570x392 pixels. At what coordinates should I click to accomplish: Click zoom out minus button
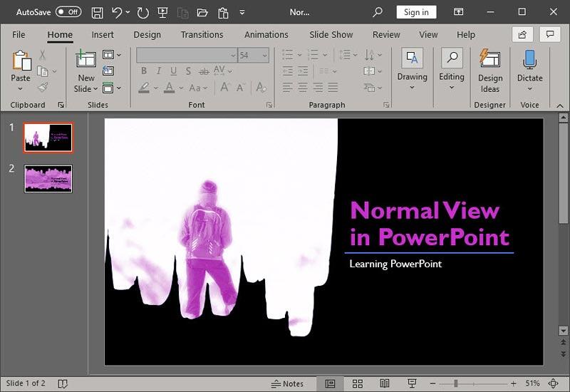pyautogui.click(x=432, y=383)
